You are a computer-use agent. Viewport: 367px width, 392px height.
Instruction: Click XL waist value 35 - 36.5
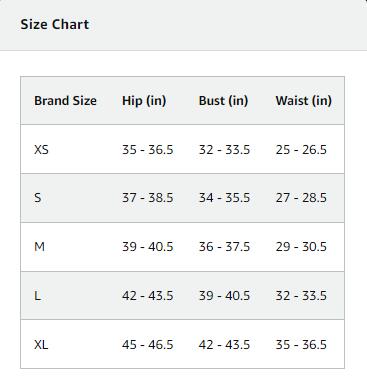(x=301, y=344)
